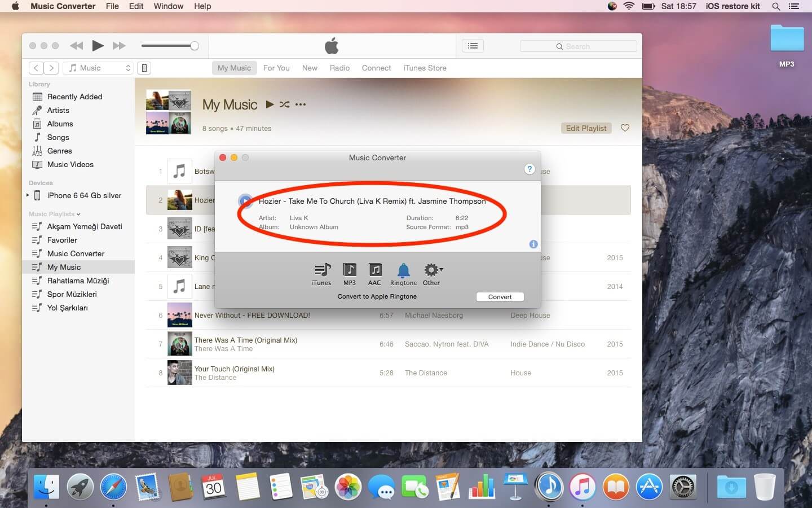Skip to next track in iTunes

click(x=119, y=46)
